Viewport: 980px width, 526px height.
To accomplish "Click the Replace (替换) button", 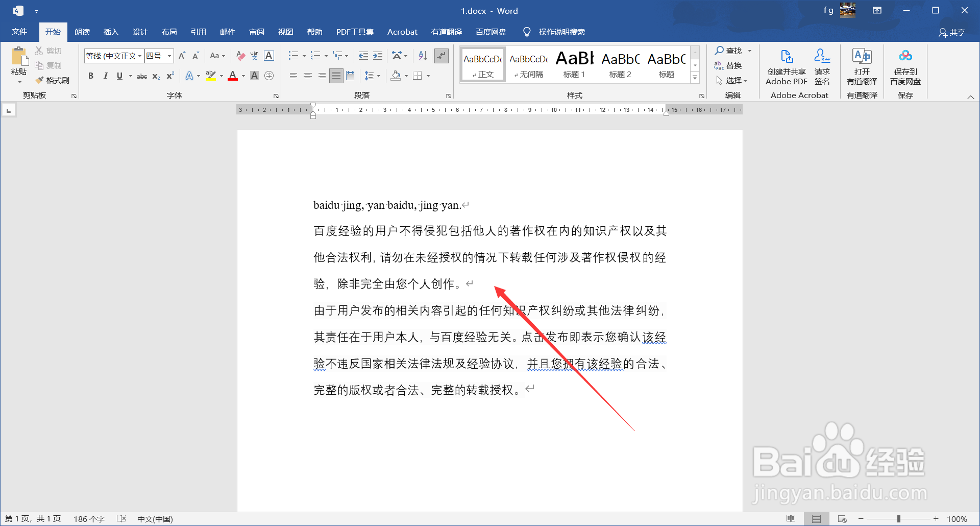I will [728, 65].
